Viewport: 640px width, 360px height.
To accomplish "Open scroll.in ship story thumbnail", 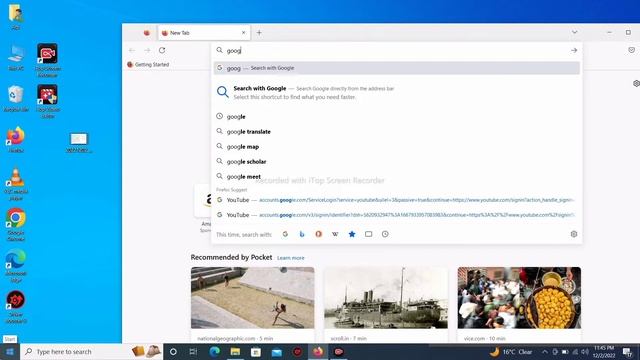I will pyautogui.click(x=386, y=298).
